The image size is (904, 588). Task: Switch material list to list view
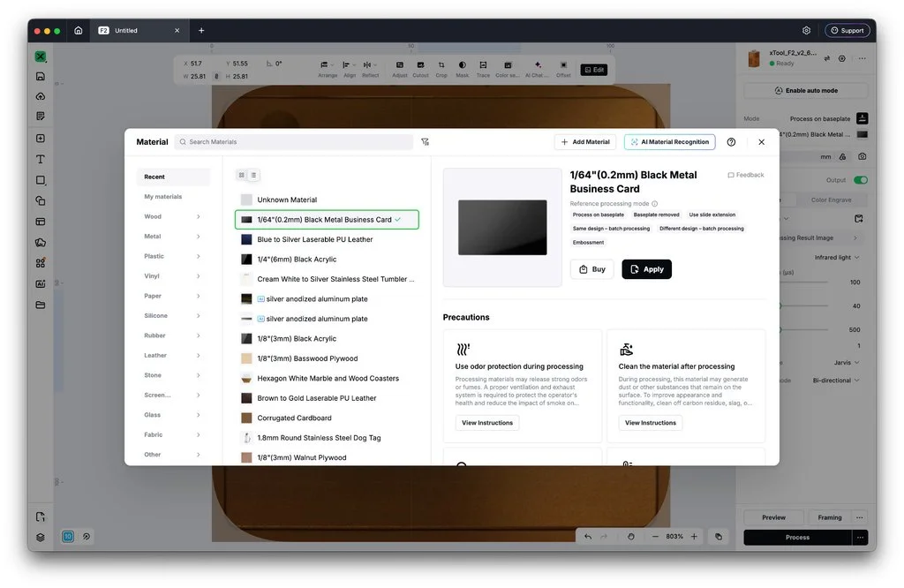coord(253,175)
